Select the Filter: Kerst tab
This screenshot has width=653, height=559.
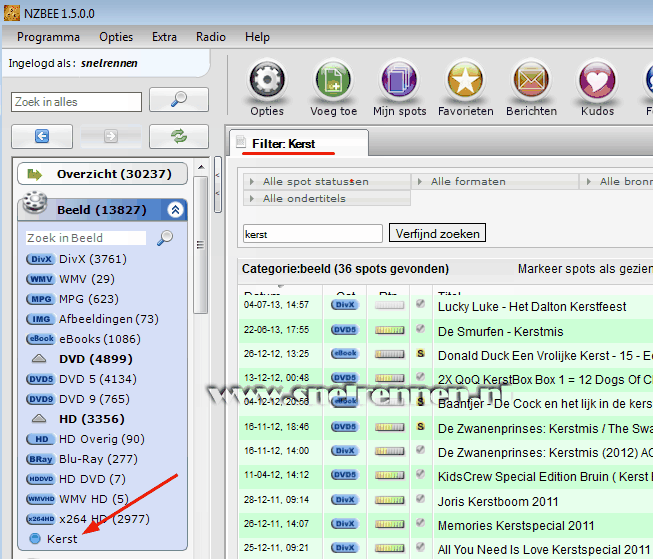click(299, 144)
